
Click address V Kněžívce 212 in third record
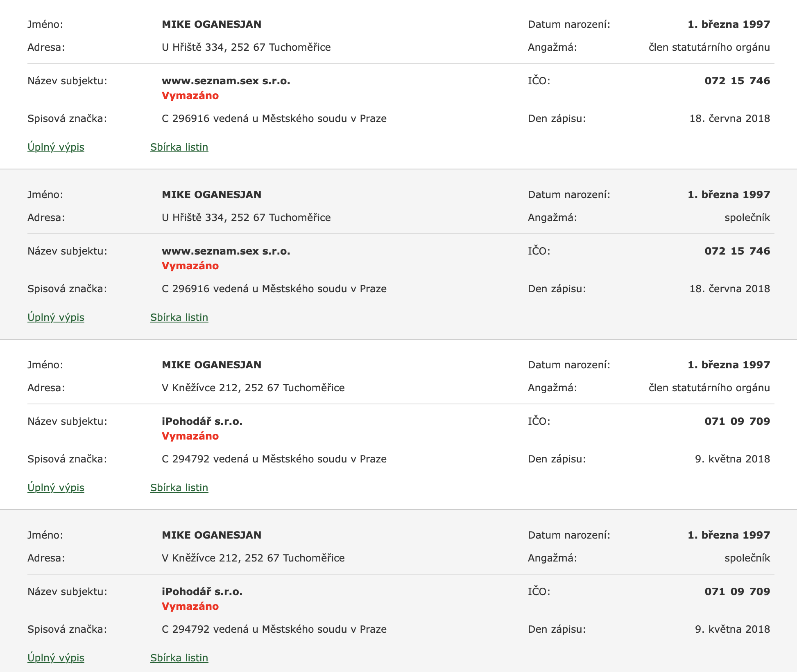click(253, 388)
